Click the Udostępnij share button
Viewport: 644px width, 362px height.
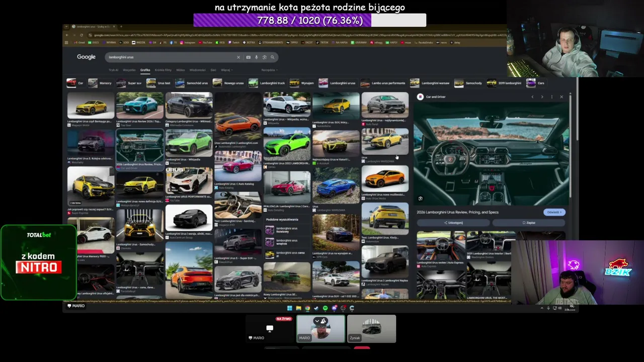click(x=453, y=223)
